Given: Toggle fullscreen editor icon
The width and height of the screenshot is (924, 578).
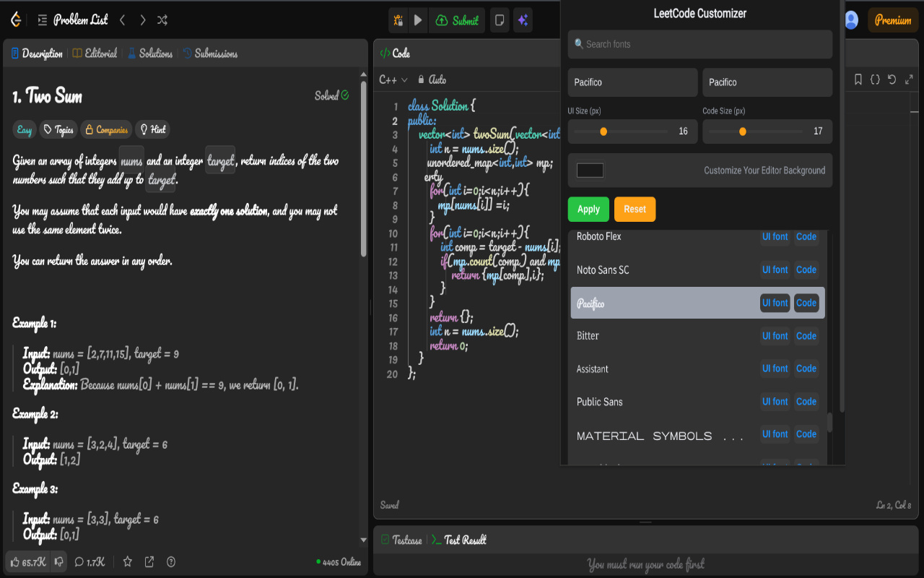Looking at the screenshot, I should (910, 79).
